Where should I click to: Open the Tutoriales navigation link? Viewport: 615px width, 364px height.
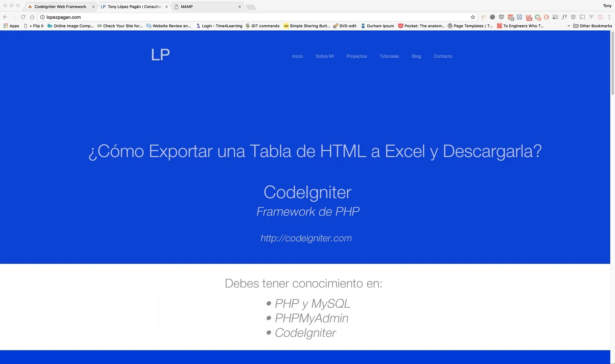pos(389,56)
